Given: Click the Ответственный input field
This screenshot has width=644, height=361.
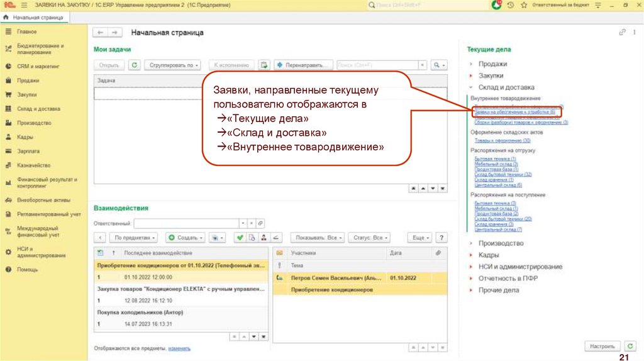Looking at the screenshot, I should click(x=186, y=223).
